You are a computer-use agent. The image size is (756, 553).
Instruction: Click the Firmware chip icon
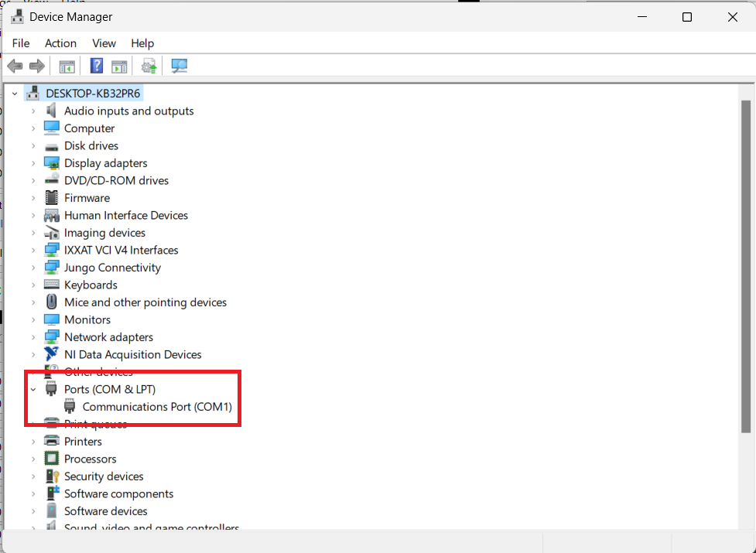click(x=52, y=198)
